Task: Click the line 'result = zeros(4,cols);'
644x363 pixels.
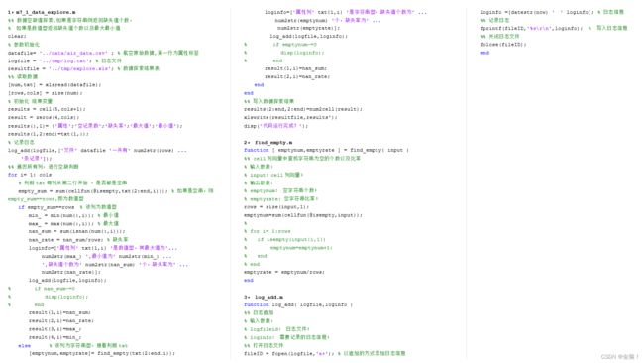Action: (x=44, y=118)
